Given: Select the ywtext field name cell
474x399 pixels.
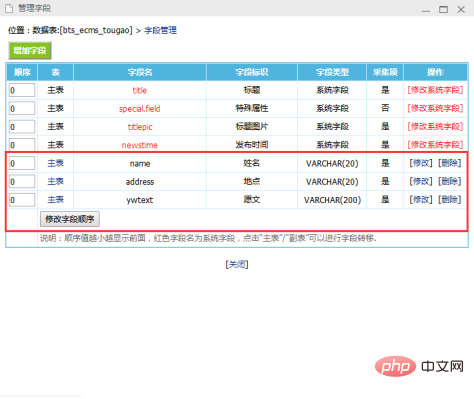Looking at the screenshot, I should click(x=140, y=200).
